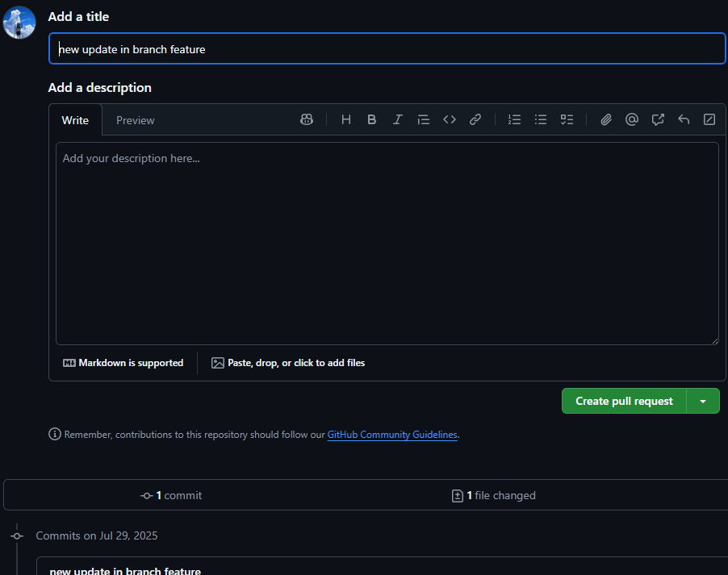Mention a user with the @ icon
The image size is (728, 575).
point(632,119)
